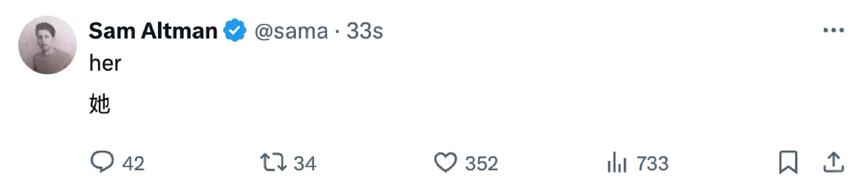The height and width of the screenshot is (191, 868).
Task: Open the @sama handle link
Action: click(291, 31)
